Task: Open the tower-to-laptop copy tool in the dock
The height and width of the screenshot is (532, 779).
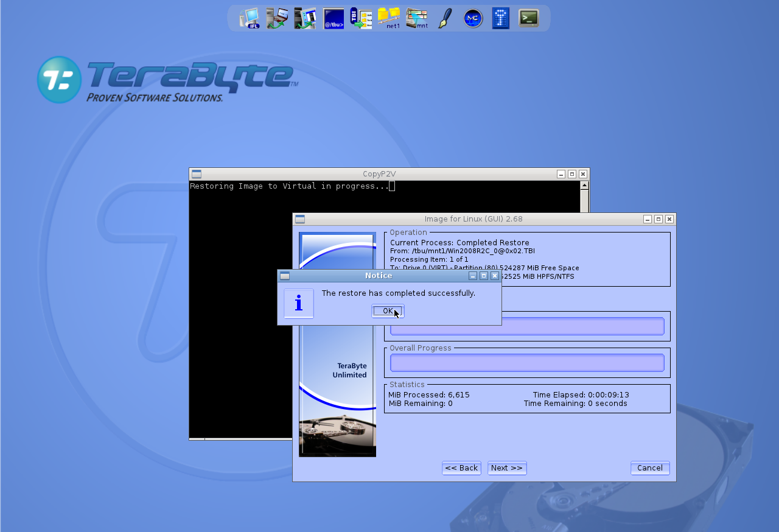Action: pos(277,18)
